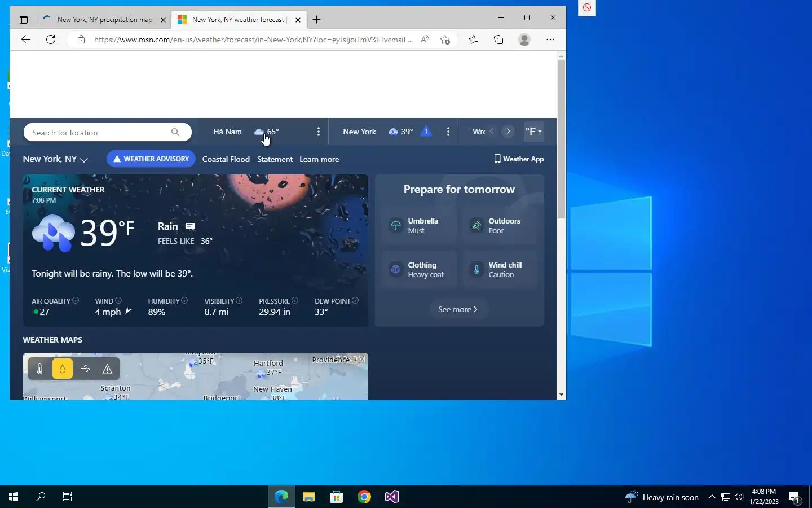Open New York location options menu
Image resolution: width=812 pixels, height=508 pixels.
[448, 132]
